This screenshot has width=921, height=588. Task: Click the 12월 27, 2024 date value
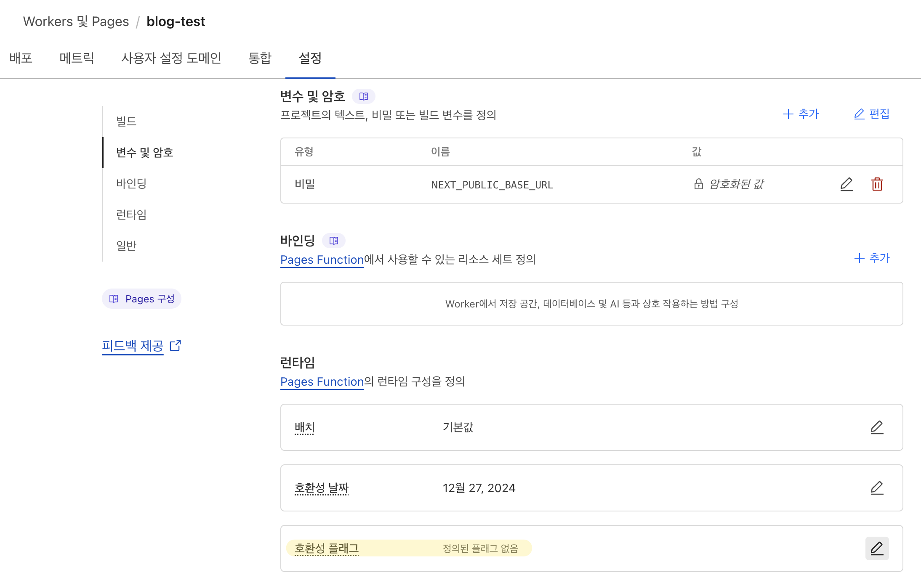[x=479, y=488]
